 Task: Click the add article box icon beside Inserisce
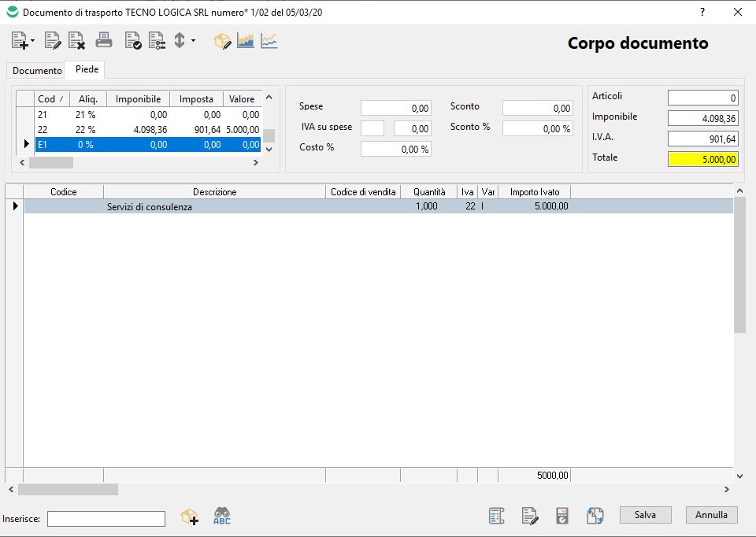[x=190, y=517]
